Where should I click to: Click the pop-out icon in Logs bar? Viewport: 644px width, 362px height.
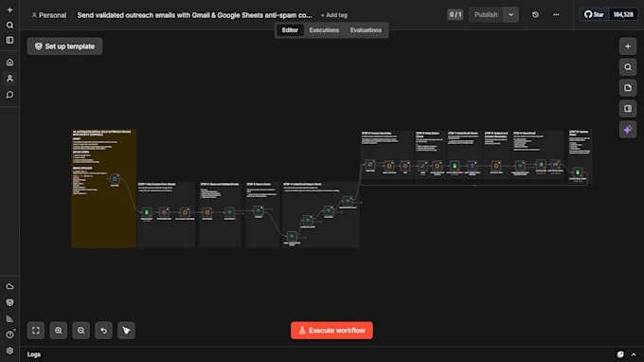620,354
